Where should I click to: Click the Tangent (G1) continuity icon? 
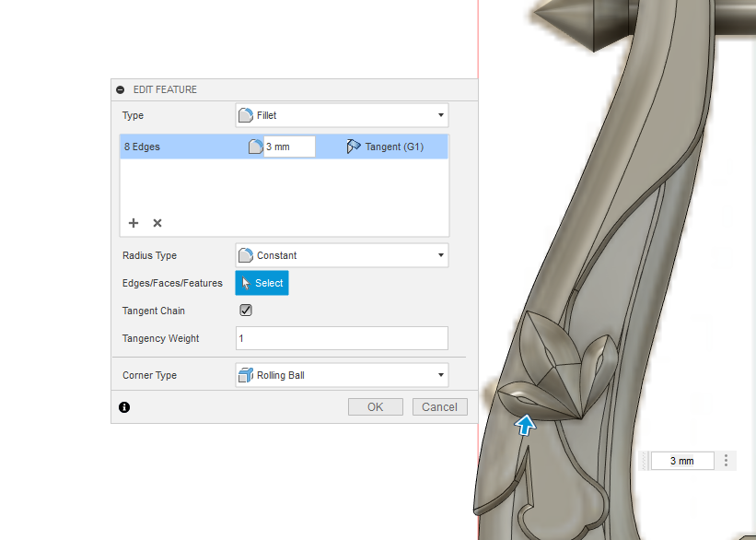point(353,146)
